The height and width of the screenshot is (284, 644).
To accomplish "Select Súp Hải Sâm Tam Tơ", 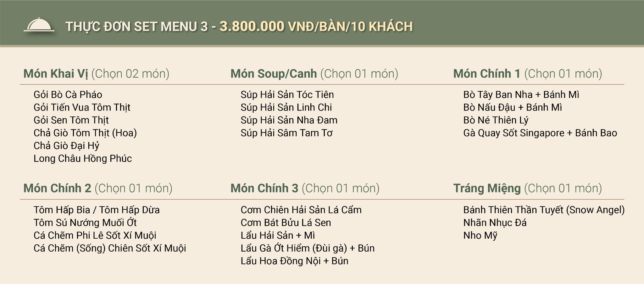I will tap(286, 133).
